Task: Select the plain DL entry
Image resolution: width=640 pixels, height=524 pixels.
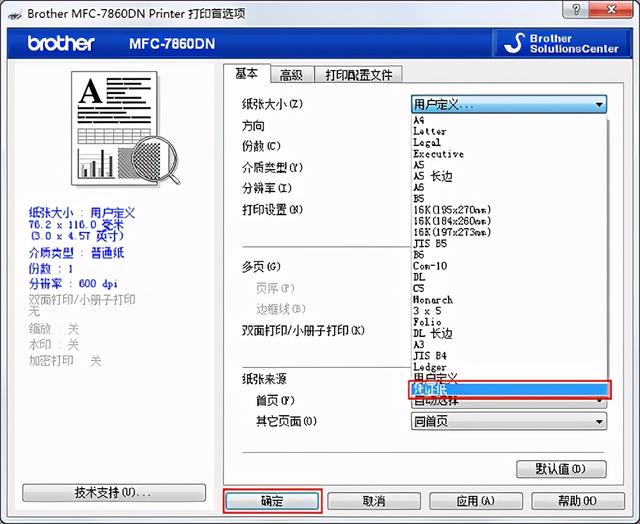Action: point(419,277)
